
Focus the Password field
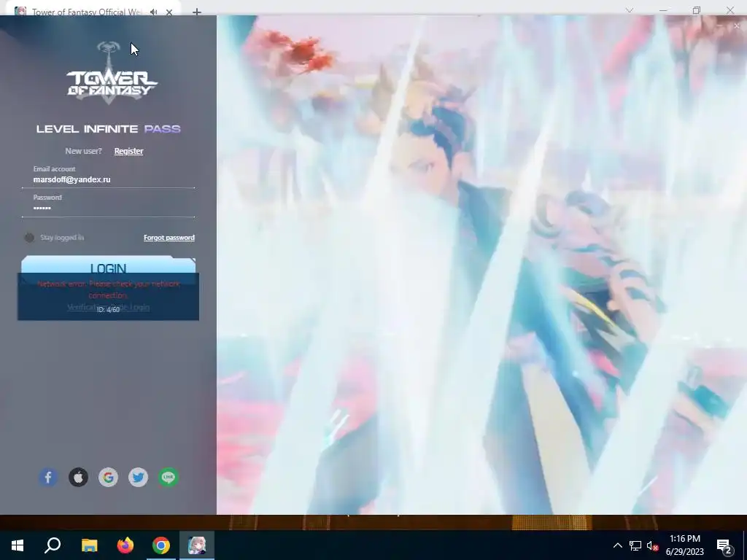(x=108, y=208)
